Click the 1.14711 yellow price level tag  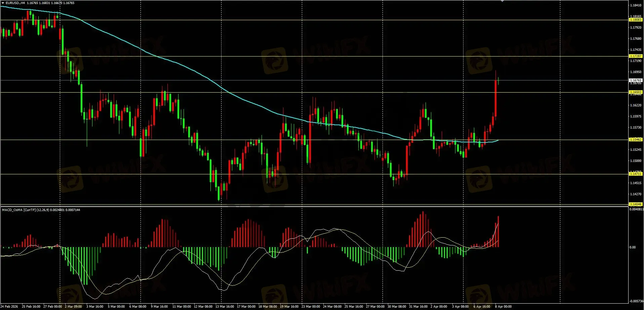[x=636, y=174]
